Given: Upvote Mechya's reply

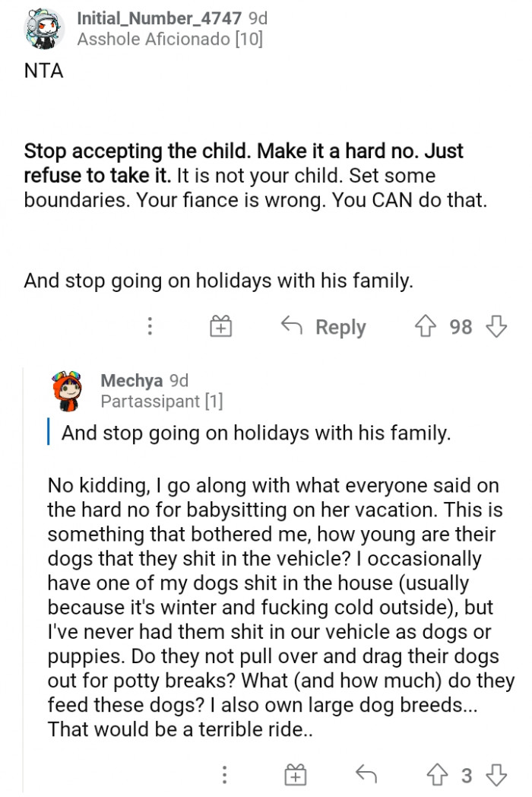Looking at the screenshot, I should [x=435, y=775].
